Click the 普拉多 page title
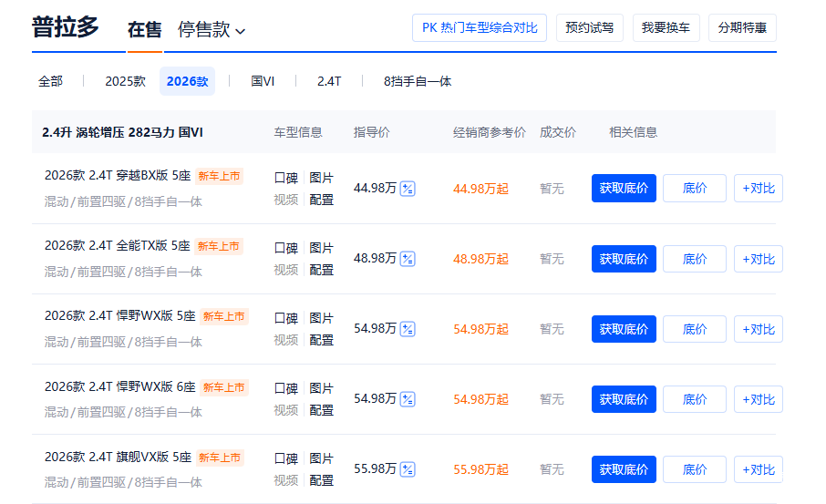 tap(66, 26)
